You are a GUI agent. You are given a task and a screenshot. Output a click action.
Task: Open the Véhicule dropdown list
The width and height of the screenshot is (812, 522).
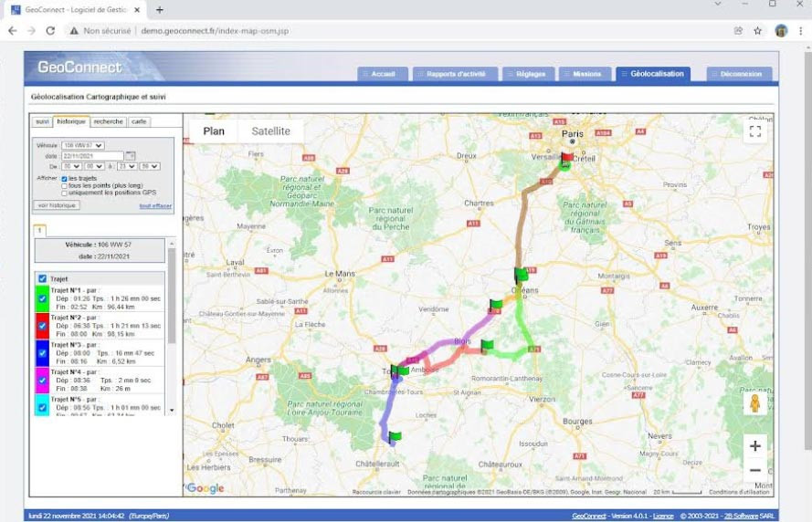tap(82, 145)
